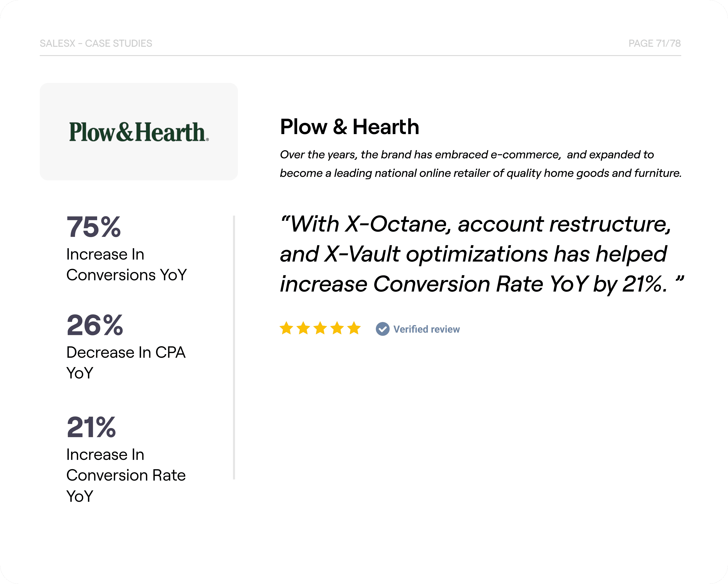Click the PAGE 71/78 indicator
This screenshot has height=584, width=728.
point(654,43)
